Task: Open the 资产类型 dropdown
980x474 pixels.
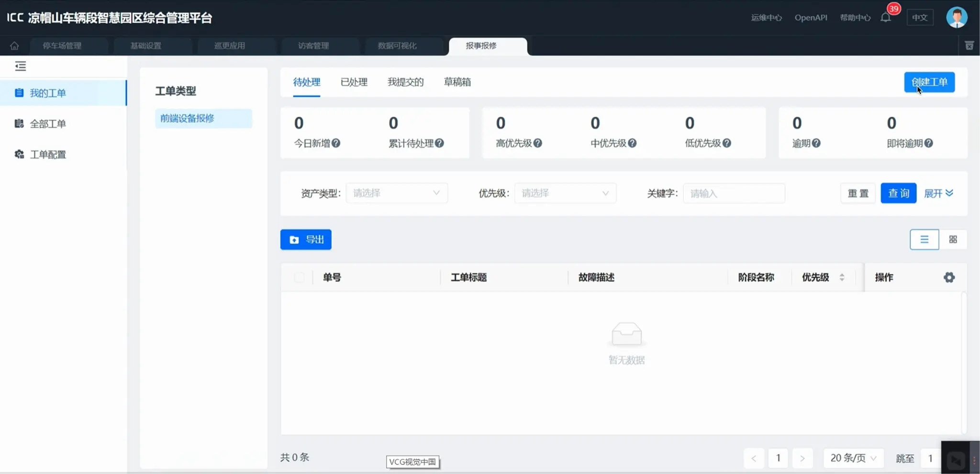Action: coord(397,193)
